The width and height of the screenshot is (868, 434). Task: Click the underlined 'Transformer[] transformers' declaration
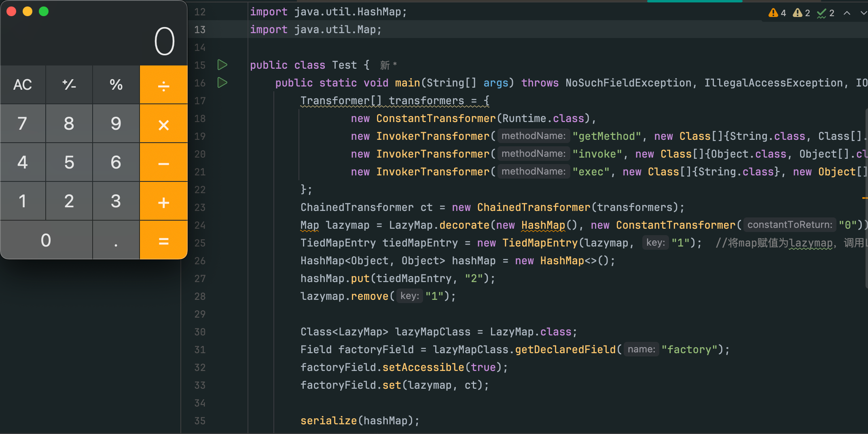(x=382, y=101)
